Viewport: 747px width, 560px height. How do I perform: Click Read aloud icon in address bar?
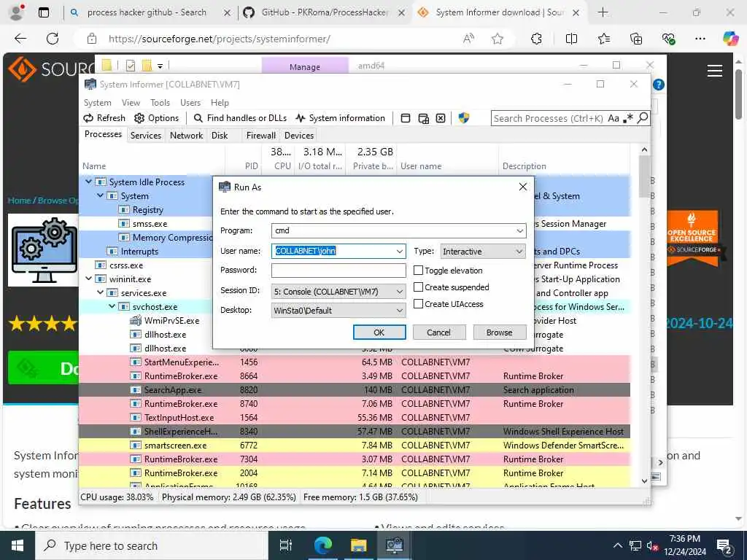[468, 39]
